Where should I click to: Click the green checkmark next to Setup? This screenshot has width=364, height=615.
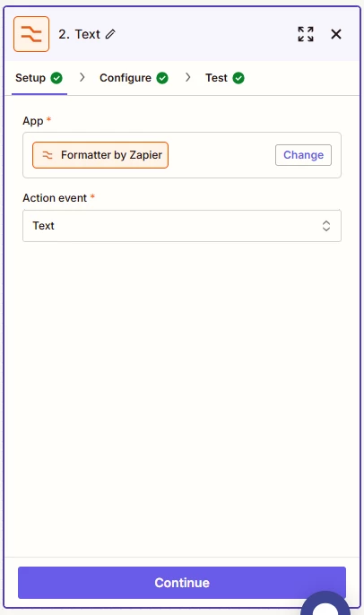click(x=56, y=78)
